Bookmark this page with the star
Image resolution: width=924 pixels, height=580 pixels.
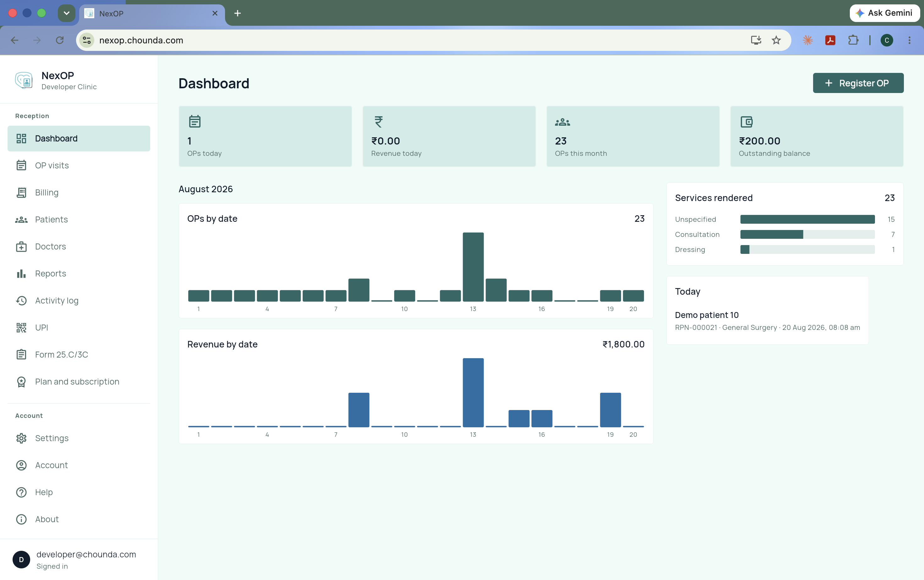[x=776, y=40]
